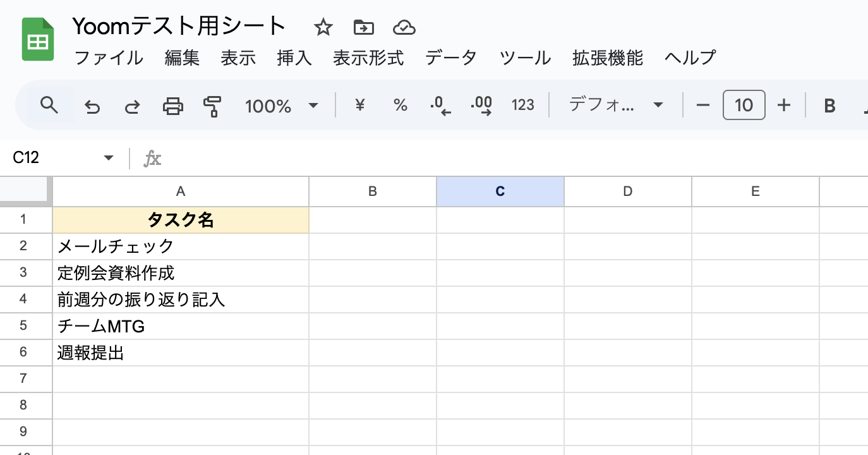Toggle bold text formatting
868x455 pixels.
coord(829,106)
